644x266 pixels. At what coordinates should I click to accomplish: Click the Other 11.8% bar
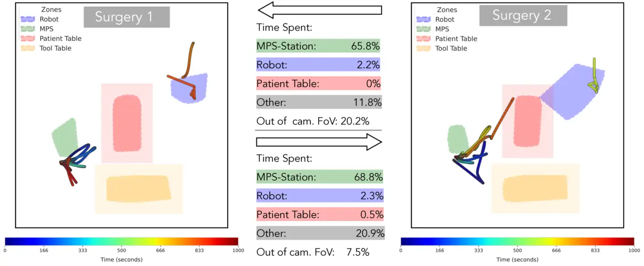pos(318,102)
